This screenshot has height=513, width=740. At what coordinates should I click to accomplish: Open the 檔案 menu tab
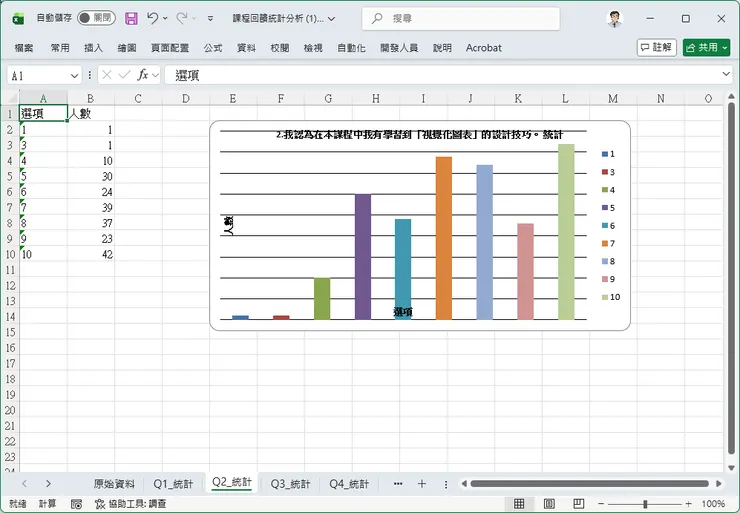pyautogui.click(x=24, y=48)
